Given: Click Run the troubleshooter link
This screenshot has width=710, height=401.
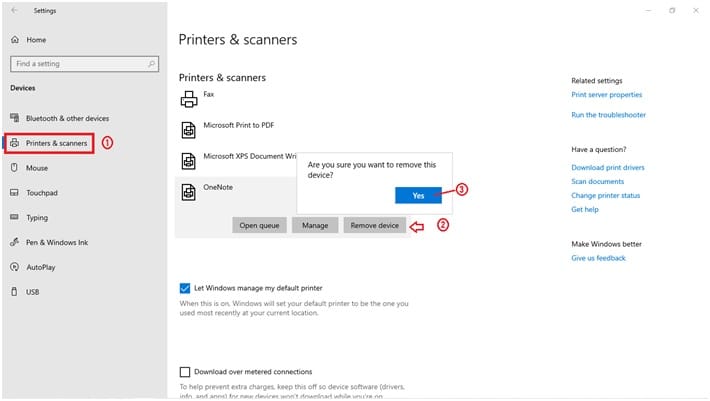Looking at the screenshot, I should (608, 115).
